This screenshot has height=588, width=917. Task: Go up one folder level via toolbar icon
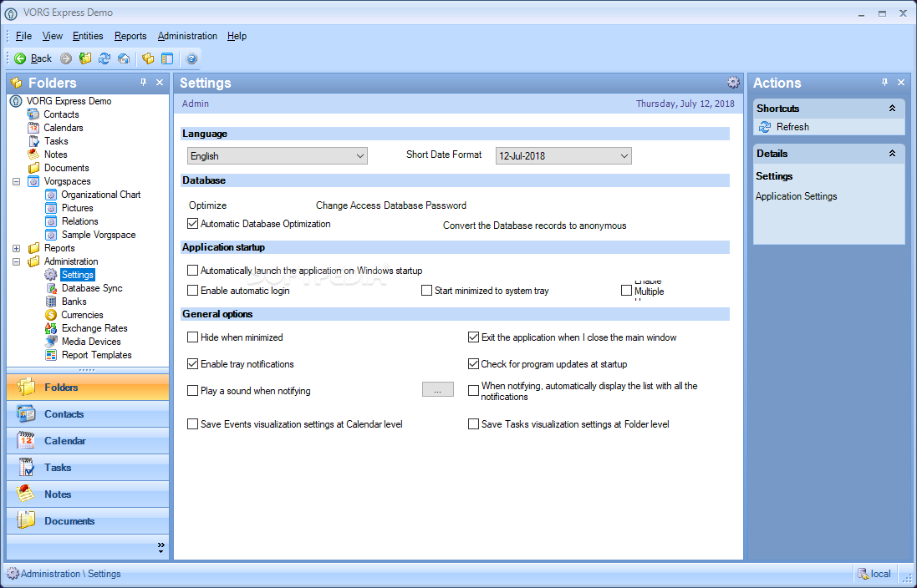click(x=85, y=58)
